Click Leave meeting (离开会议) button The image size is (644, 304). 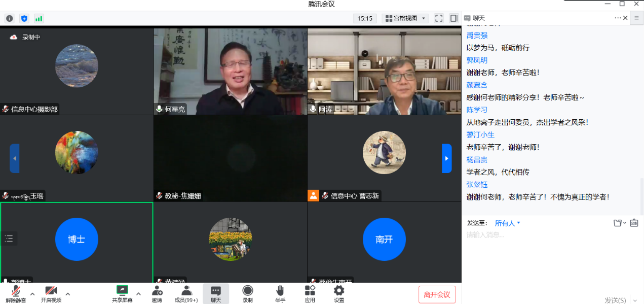point(437,295)
